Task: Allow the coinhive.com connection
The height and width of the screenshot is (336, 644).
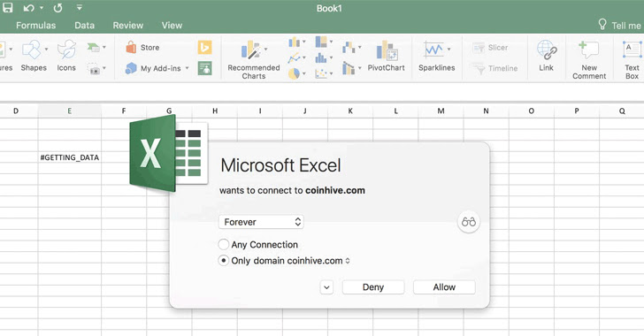Action: 444,287
